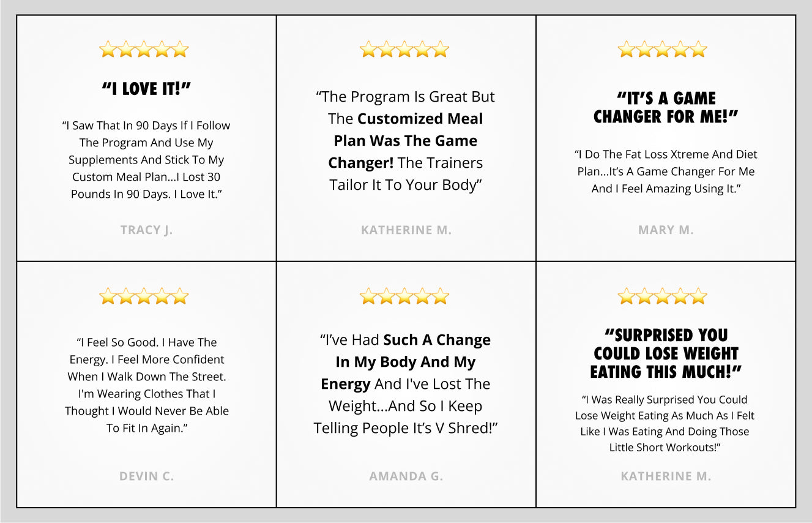
Task: Click the "IT'S A GAME CHANGER FOR ME!" headline
Action: click(x=666, y=107)
